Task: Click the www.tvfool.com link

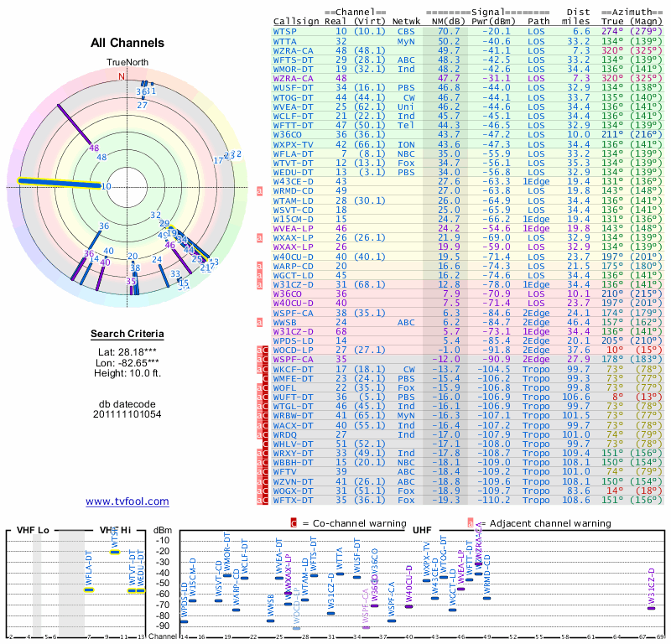Action: point(127,501)
